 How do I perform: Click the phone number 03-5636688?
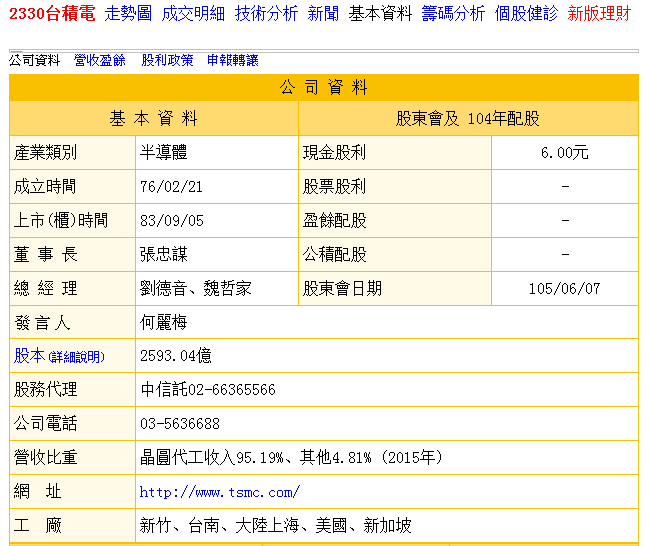click(x=180, y=424)
